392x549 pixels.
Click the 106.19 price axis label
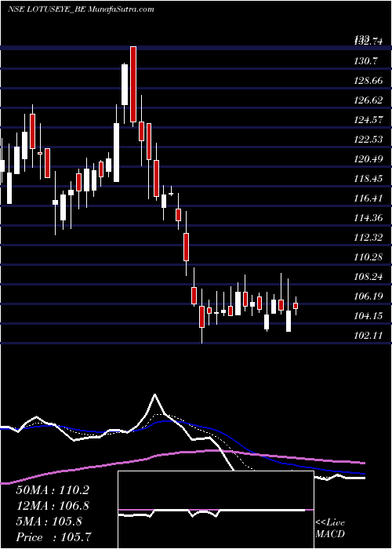[x=368, y=296]
